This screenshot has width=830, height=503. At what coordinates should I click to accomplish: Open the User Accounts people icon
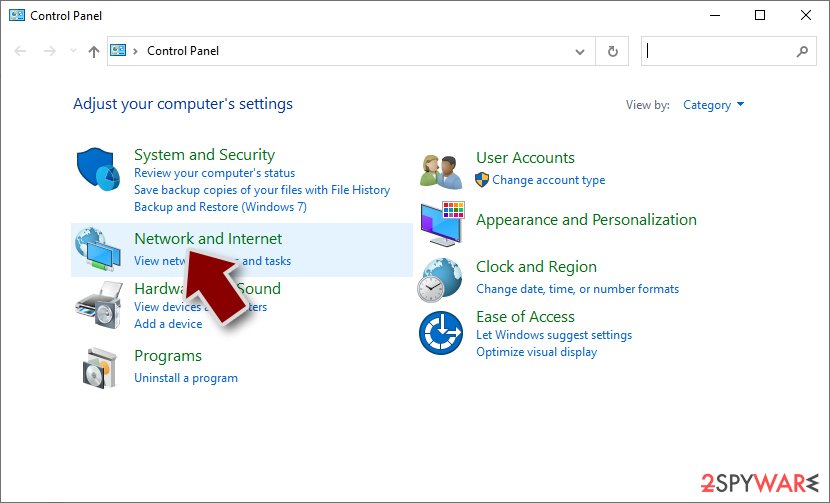tap(441, 172)
